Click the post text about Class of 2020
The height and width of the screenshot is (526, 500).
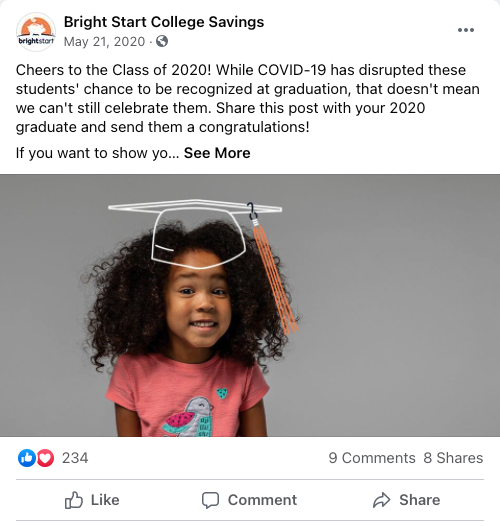coord(248,99)
